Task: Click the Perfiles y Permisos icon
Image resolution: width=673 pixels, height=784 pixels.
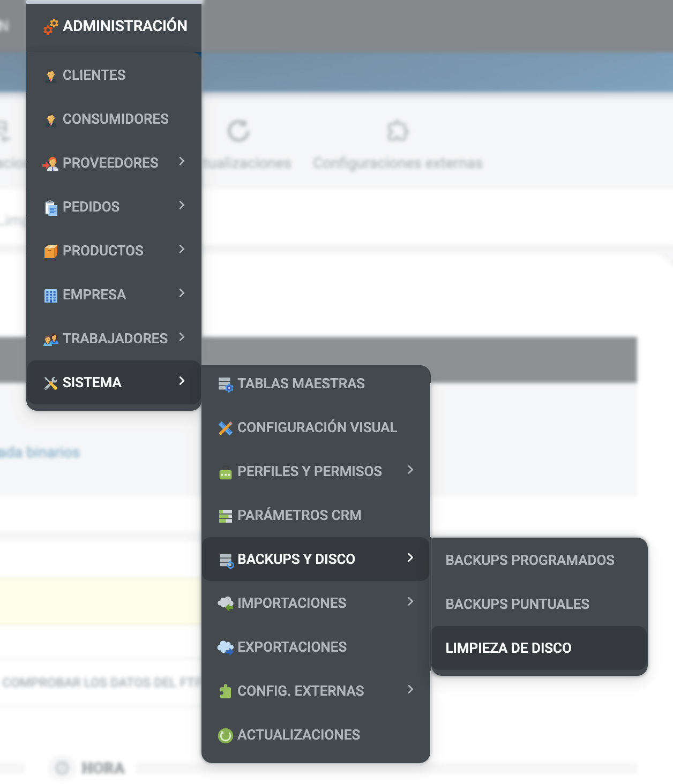Action: (226, 474)
